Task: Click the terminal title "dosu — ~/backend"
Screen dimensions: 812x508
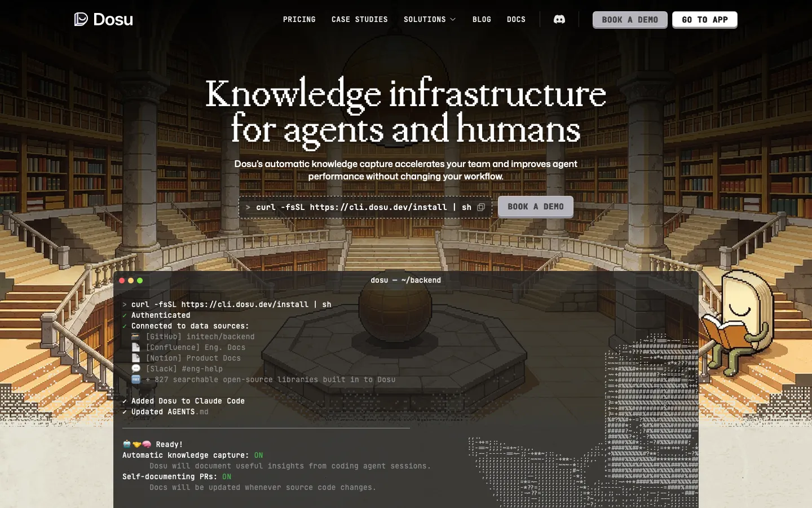Action: pyautogui.click(x=406, y=280)
